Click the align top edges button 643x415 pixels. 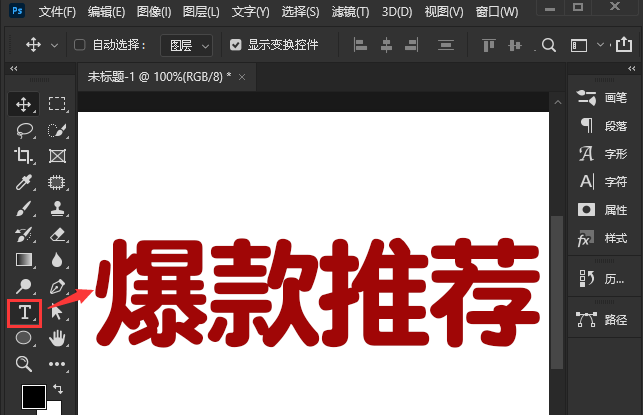coord(488,45)
